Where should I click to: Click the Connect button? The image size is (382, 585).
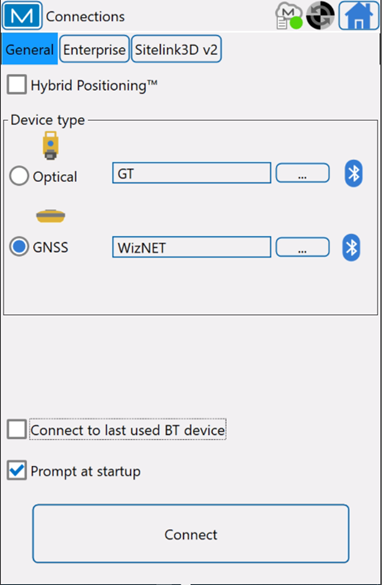click(191, 534)
